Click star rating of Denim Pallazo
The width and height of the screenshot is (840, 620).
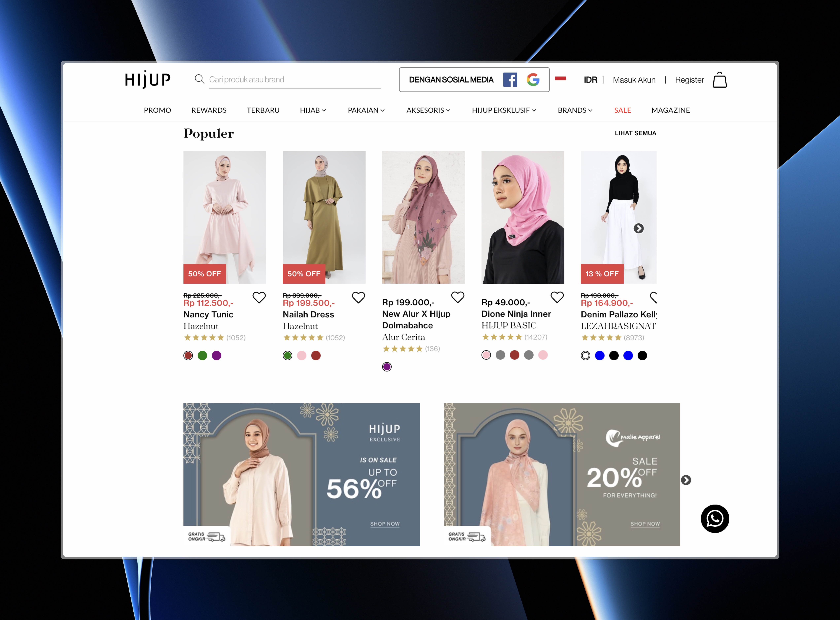point(601,337)
